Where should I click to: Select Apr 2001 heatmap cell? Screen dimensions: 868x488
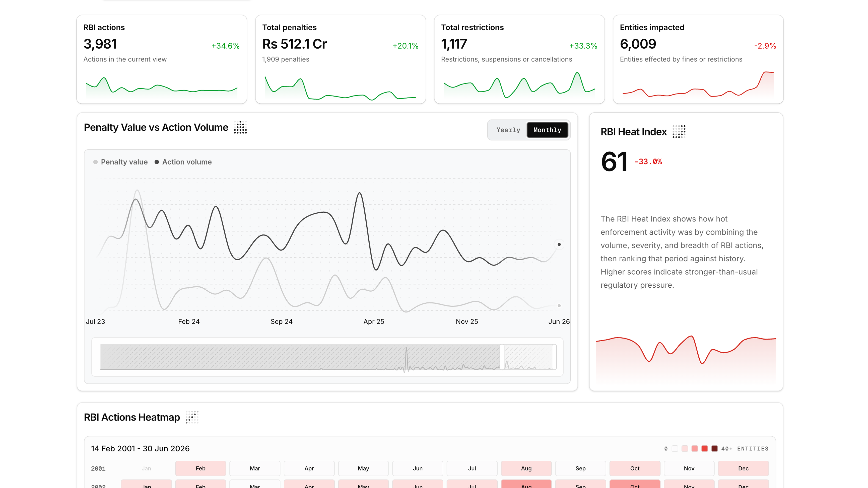pos(309,468)
